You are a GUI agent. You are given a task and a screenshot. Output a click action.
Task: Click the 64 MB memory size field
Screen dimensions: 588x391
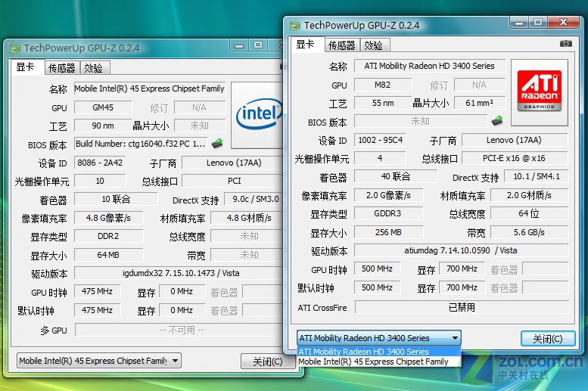point(108,255)
